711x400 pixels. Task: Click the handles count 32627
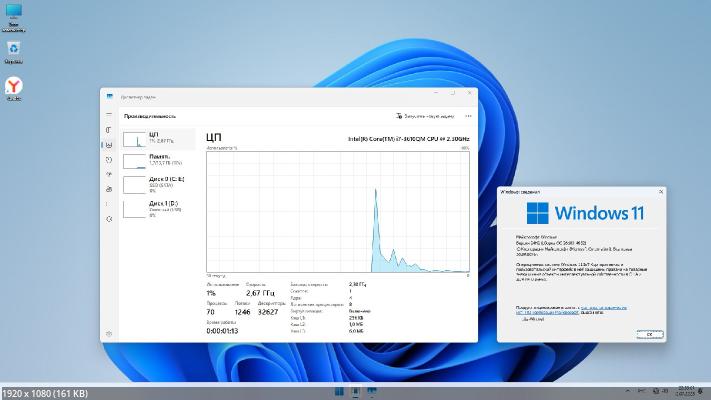click(x=268, y=312)
